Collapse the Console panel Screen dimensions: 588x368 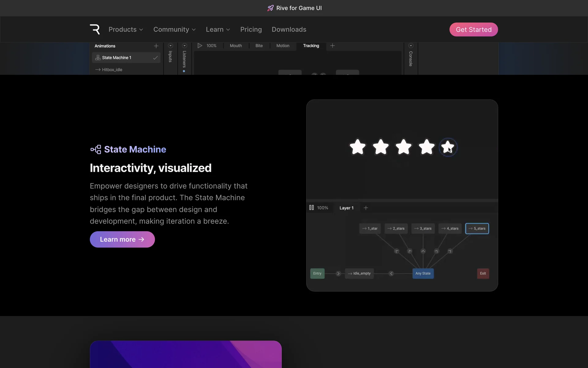(x=411, y=46)
